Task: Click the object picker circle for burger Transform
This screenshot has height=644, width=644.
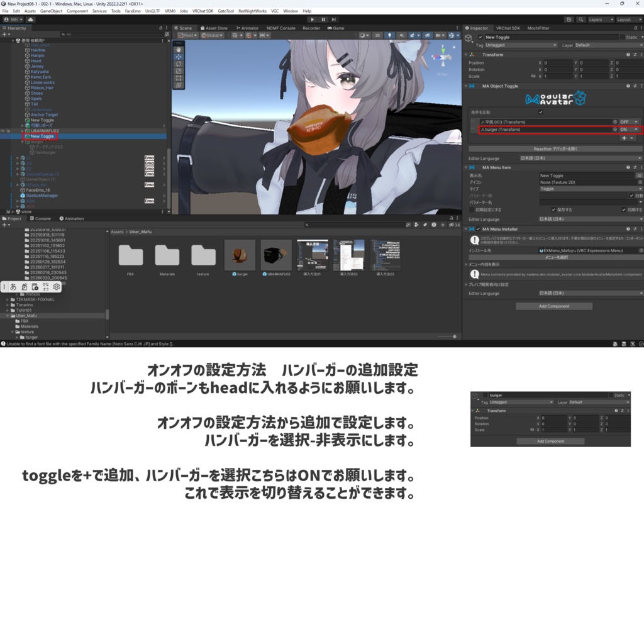Action: point(615,129)
